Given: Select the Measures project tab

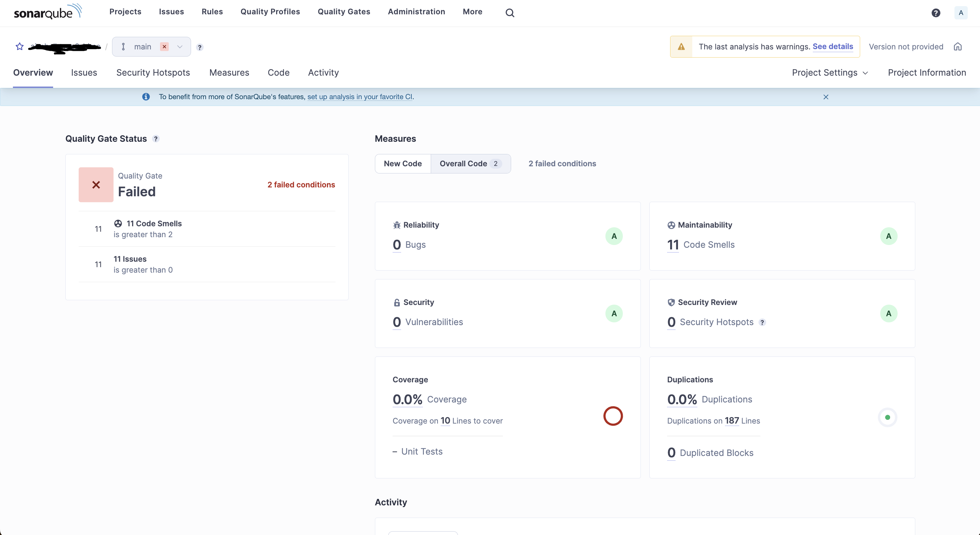Looking at the screenshot, I should 229,73.
